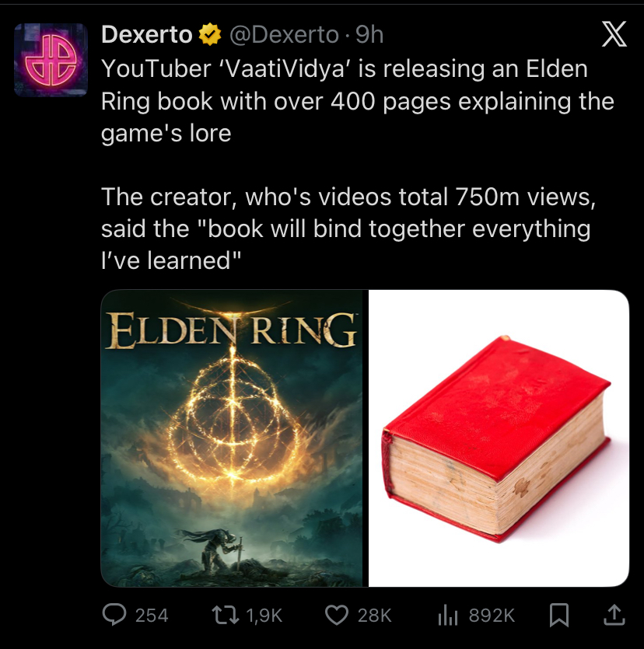The width and height of the screenshot is (644, 649).
Task: Click the quoted "book will bind together" paragraph
Action: point(348,229)
